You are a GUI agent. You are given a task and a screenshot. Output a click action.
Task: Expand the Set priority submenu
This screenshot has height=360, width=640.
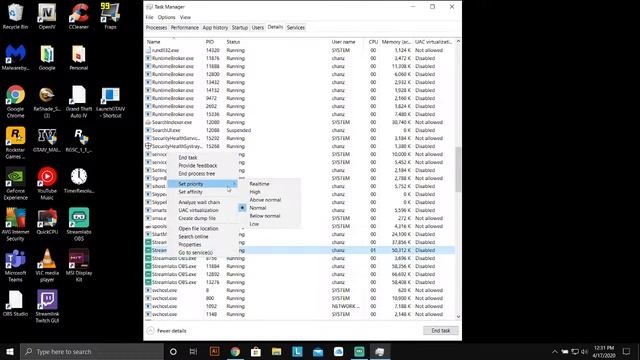pyautogui.click(x=203, y=184)
